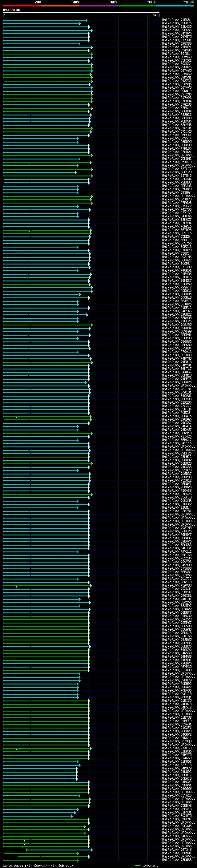This screenshot has height=868, width=197.
Task: Open hit UniRef100_A9BK75
Action: [177, 23]
